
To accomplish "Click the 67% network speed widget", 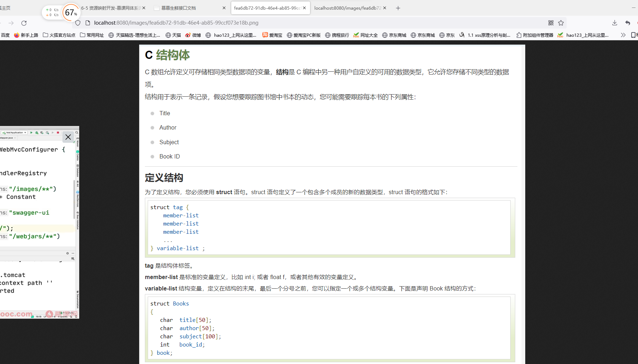I will click(x=71, y=12).
